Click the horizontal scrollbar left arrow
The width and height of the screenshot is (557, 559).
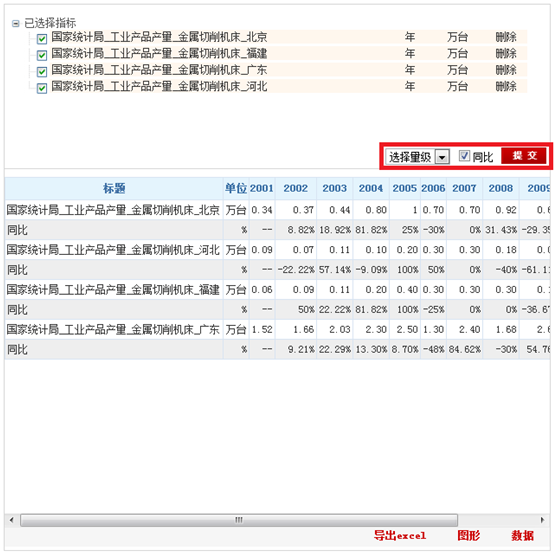pos(11,520)
